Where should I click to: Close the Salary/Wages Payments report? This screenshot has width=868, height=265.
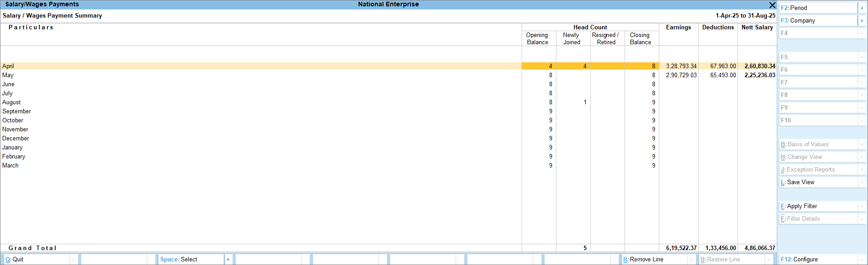[772, 5]
